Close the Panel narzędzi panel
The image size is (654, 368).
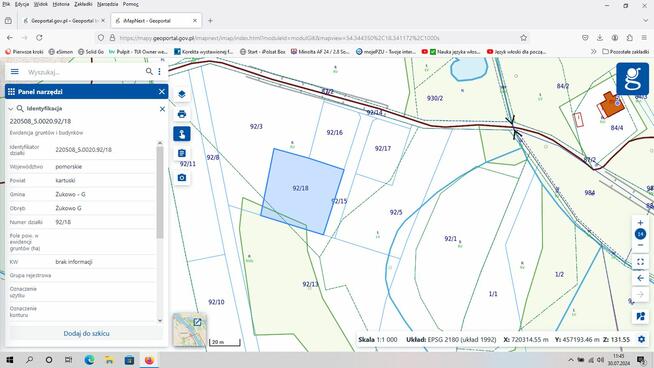tap(162, 91)
